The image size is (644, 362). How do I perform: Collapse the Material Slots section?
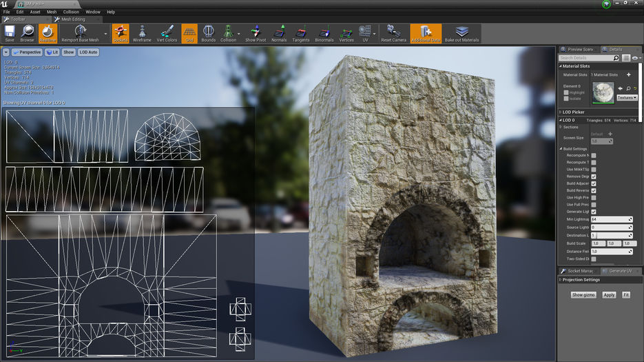tap(561, 66)
